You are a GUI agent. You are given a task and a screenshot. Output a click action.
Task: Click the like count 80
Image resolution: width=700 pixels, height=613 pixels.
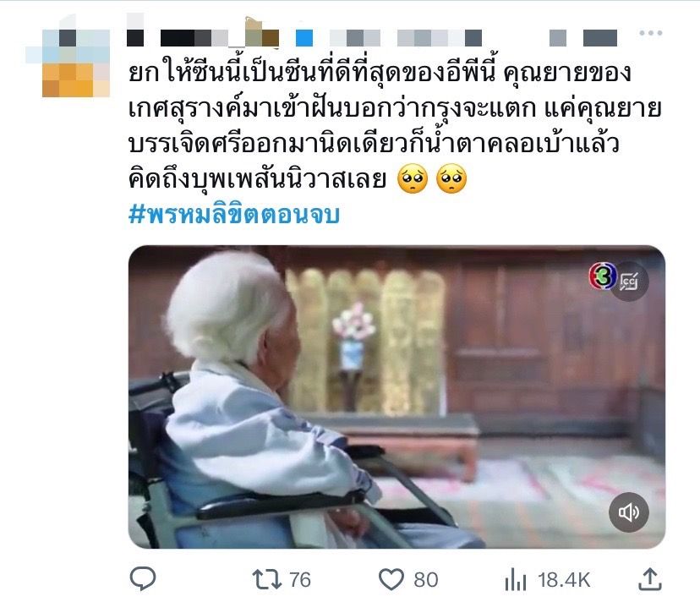426,579
